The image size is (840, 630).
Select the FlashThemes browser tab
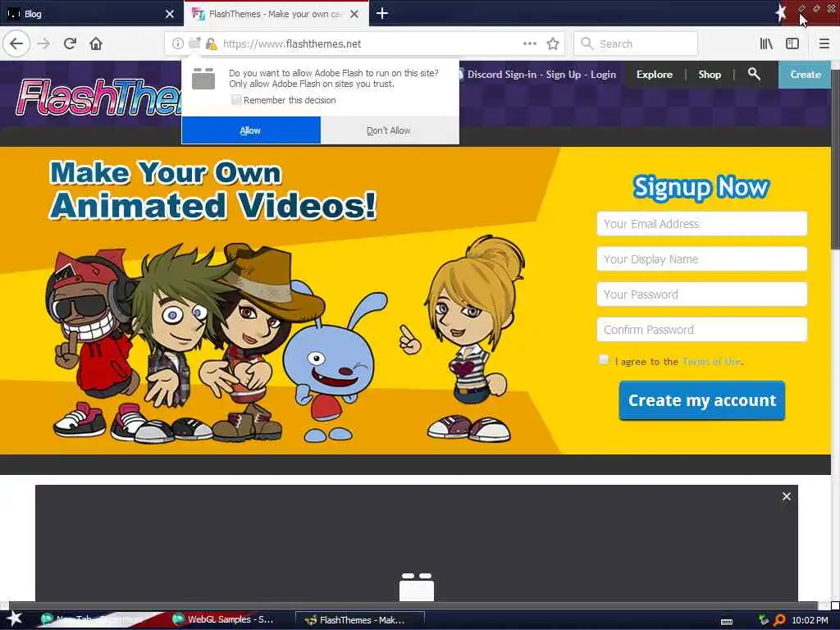pyautogui.click(x=276, y=14)
